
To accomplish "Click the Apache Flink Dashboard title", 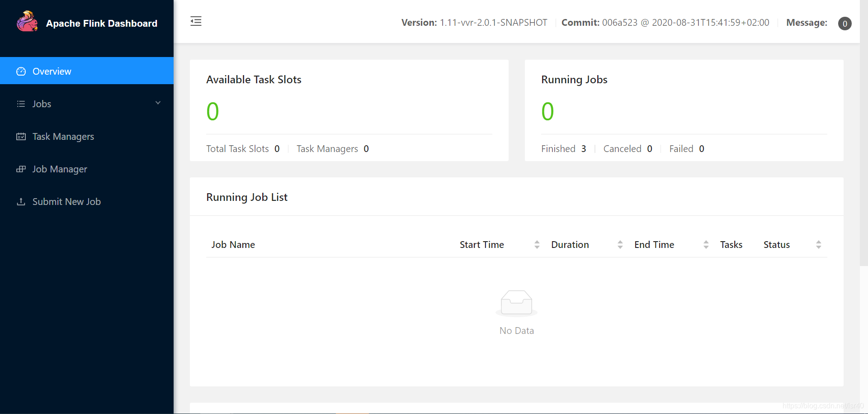I will [102, 24].
